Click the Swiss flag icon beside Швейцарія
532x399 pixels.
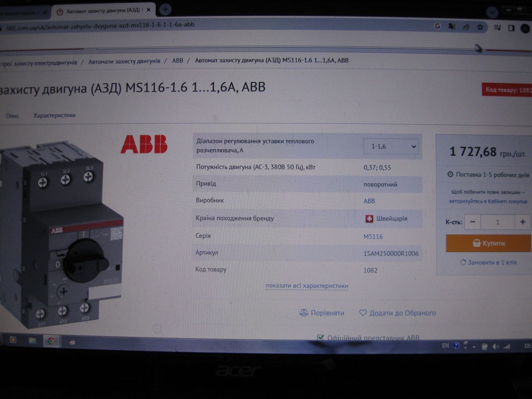tap(369, 219)
